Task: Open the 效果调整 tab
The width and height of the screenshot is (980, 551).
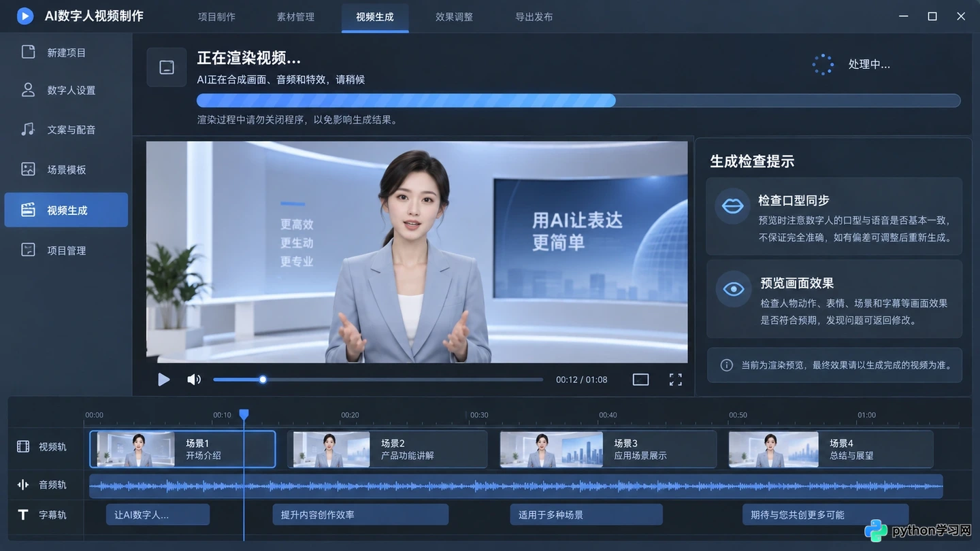Action: (454, 16)
